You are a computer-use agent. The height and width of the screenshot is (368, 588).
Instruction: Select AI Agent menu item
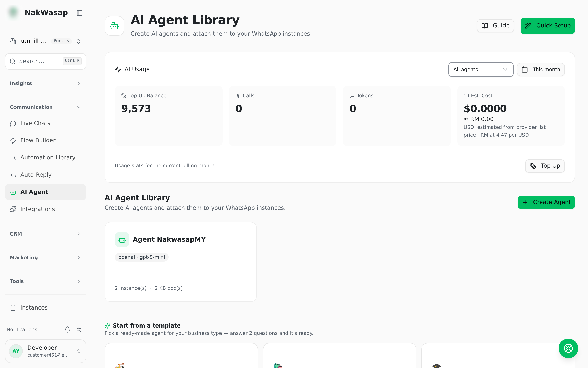pos(46,192)
